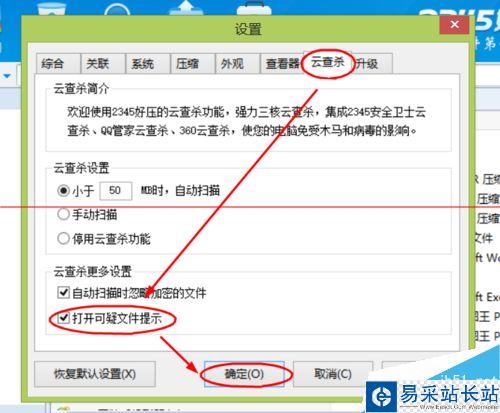Viewport: 500px width, 413px height.
Task: Click the 50 MB size input field
Action: 116,191
